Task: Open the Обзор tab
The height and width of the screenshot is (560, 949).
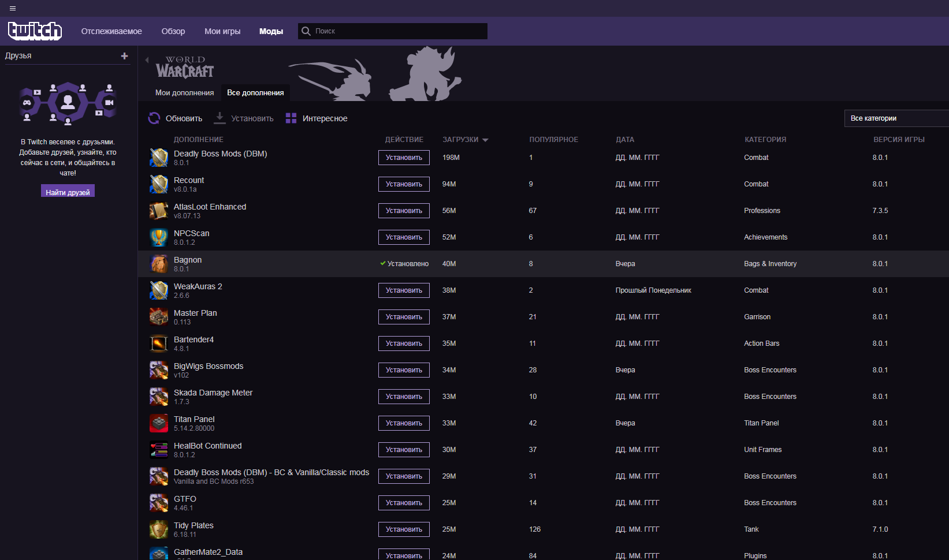Action: click(x=173, y=31)
